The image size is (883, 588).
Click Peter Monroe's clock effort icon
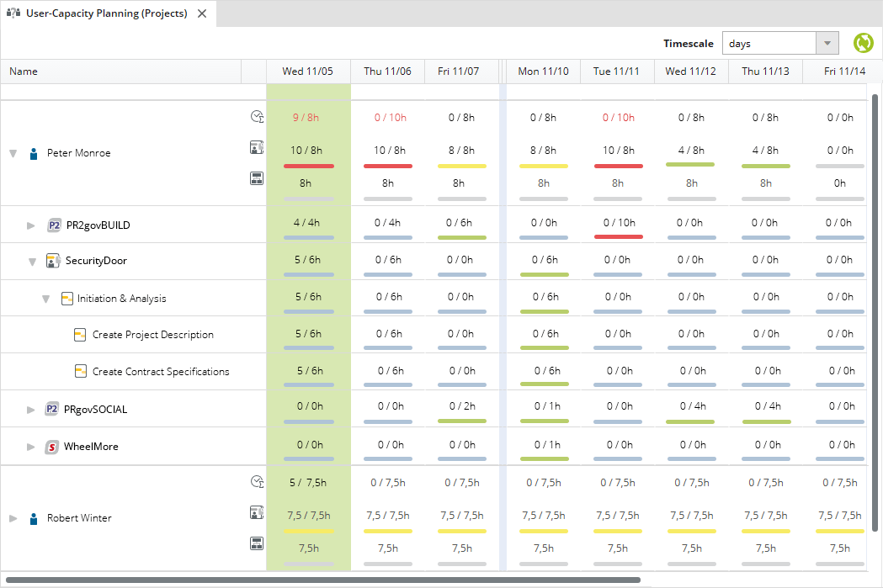pos(257,117)
